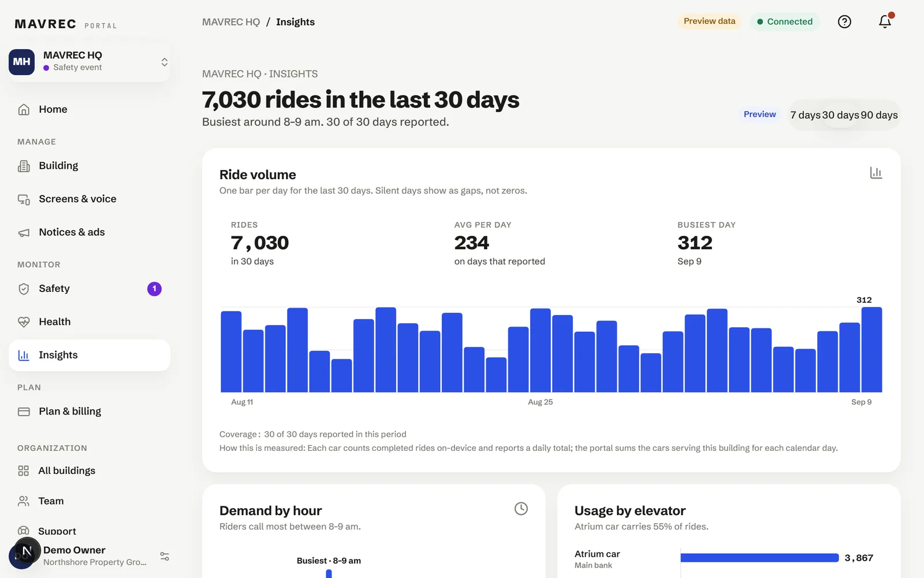Click the MAVREC HQ breadcrumb link

coord(231,22)
